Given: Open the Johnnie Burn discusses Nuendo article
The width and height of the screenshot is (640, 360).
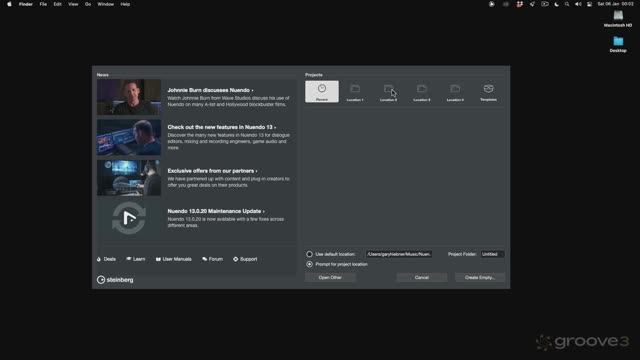Looking at the screenshot, I should [210, 90].
